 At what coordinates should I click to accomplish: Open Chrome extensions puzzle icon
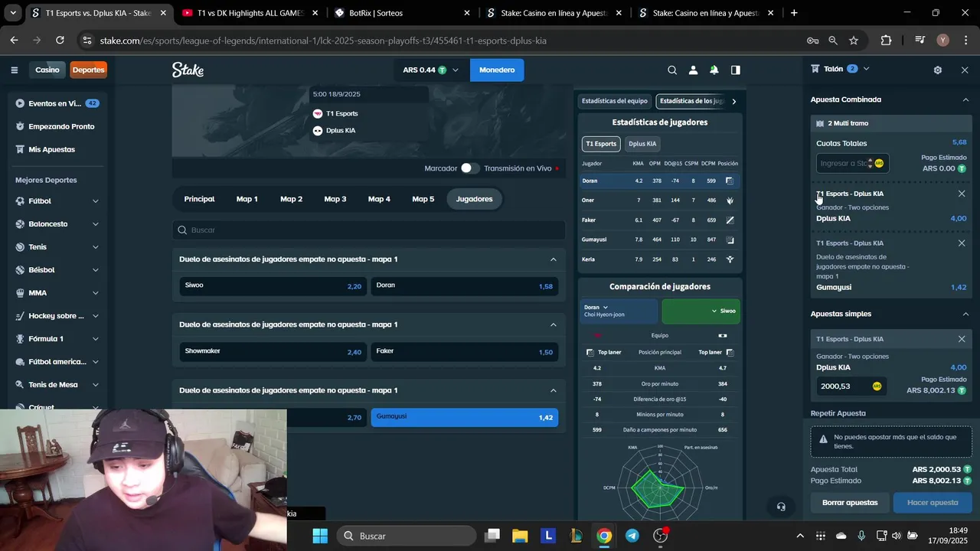887,41
